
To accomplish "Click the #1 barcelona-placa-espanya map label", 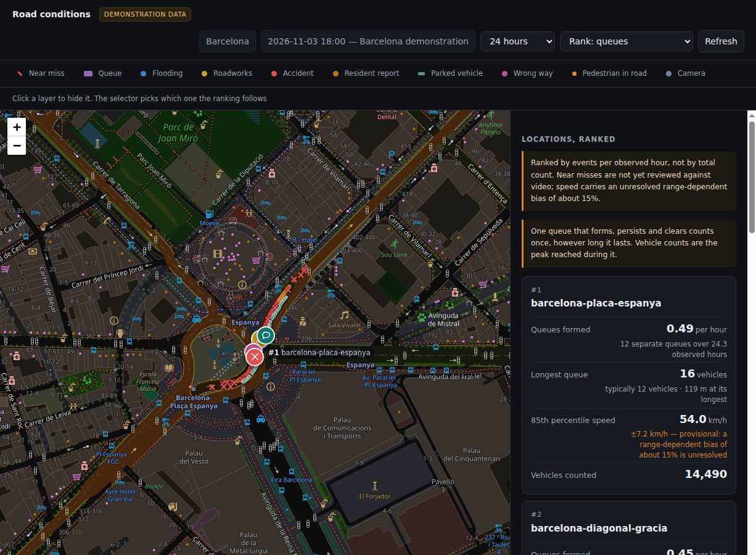I will coord(319,352).
